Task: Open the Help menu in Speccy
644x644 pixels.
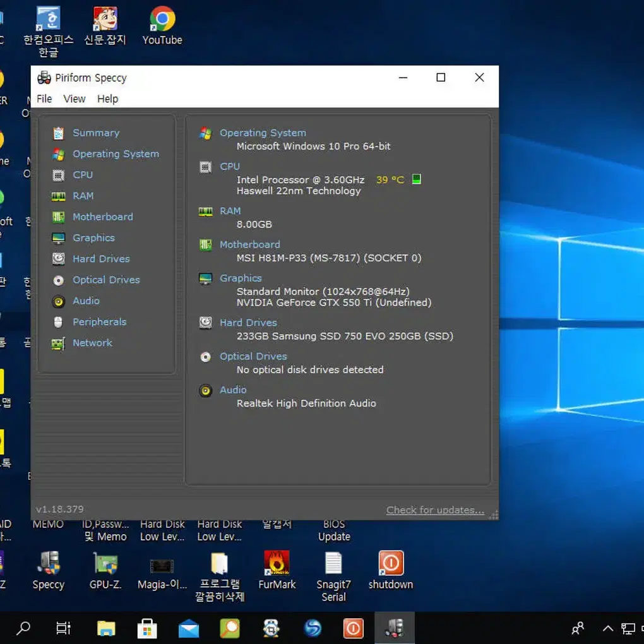Action: [x=107, y=99]
